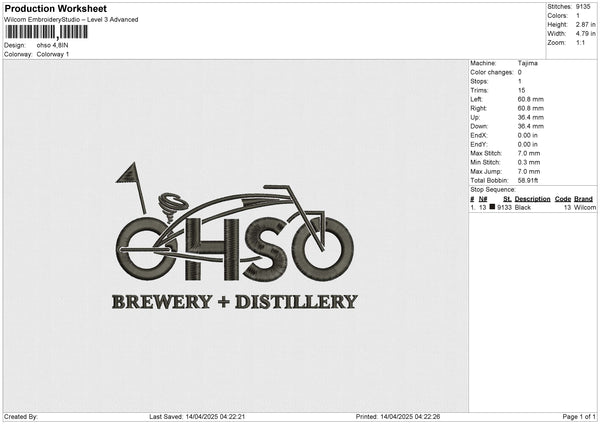Click the Down value '36.4 mm'
The height and width of the screenshot is (424, 600).
tap(531, 126)
